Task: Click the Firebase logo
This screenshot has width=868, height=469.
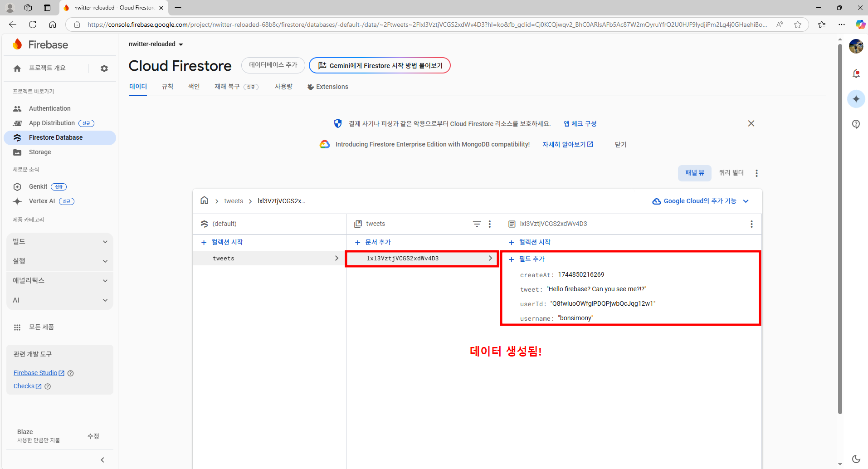Action: click(x=40, y=44)
